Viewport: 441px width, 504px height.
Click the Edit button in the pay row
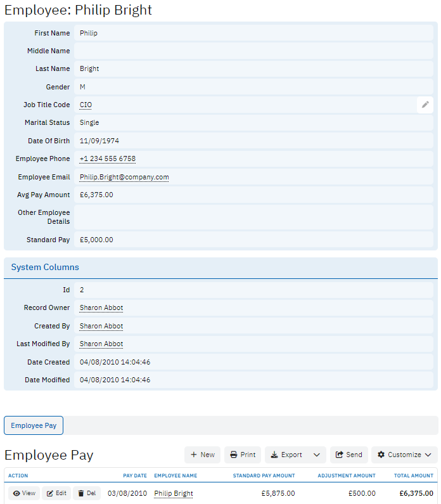point(56,493)
